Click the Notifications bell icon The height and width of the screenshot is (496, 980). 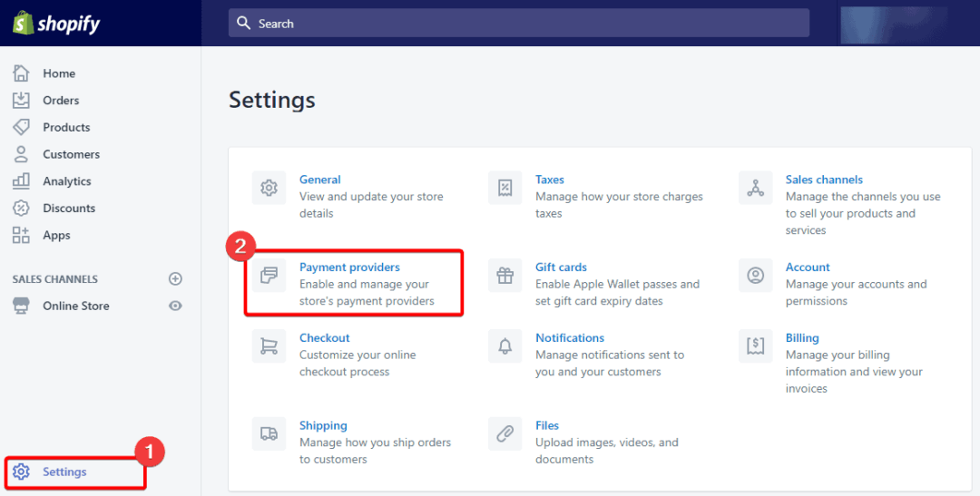[x=505, y=346]
